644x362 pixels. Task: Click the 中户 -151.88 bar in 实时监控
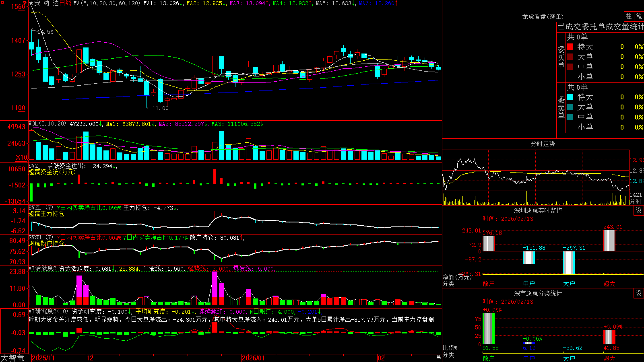coord(528,258)
